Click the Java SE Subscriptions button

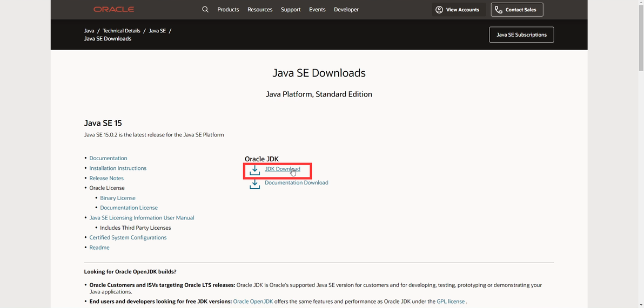tap(521, 35)
